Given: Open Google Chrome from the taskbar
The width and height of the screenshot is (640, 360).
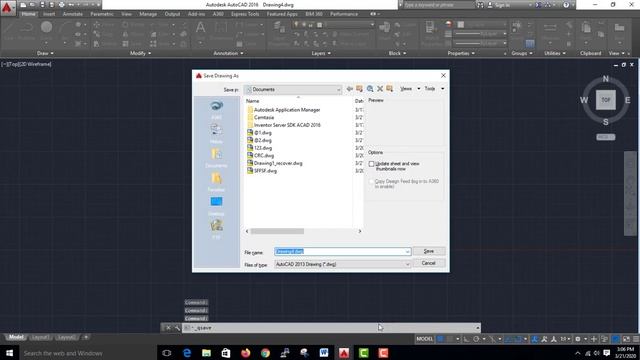Looking at the screenshot, I should click(x=265, y=353).
